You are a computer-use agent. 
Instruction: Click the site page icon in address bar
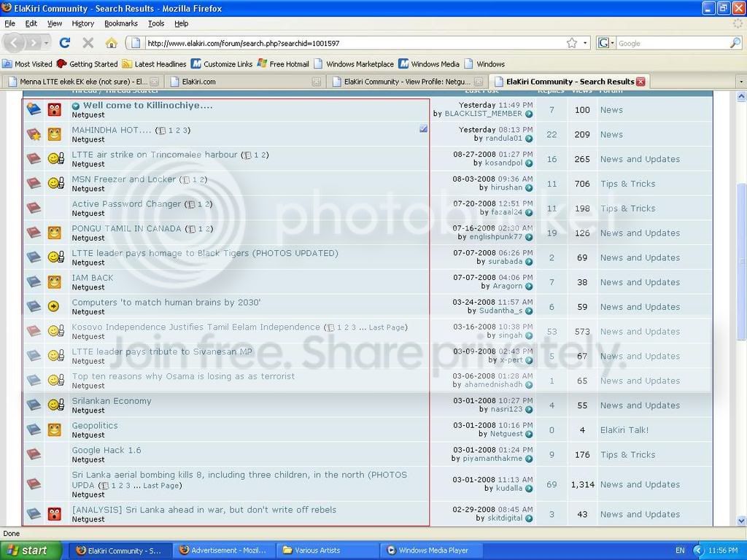(136, 43)
